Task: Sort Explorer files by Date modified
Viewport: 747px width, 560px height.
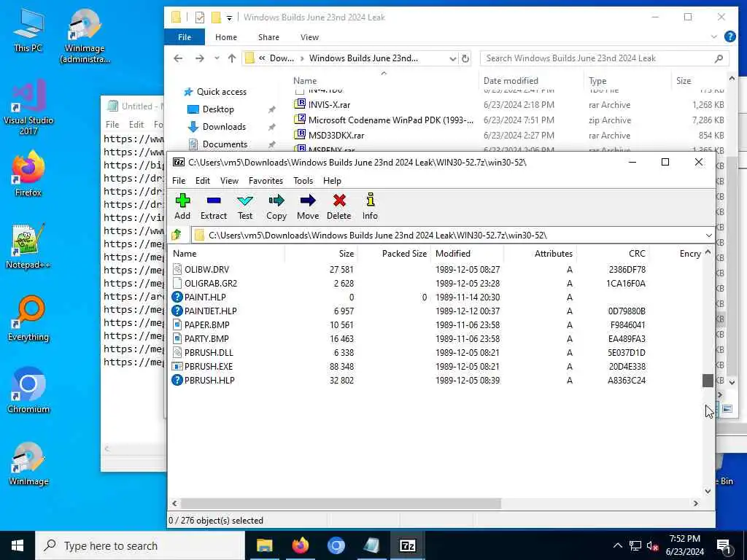Action: [x=531, y=80]
